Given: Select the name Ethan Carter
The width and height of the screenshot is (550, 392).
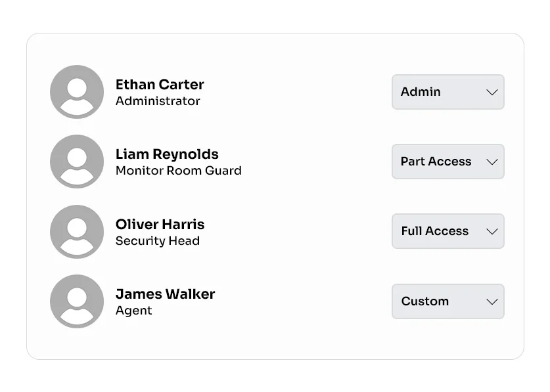Looking at the screenshot, I should [160, 85].
